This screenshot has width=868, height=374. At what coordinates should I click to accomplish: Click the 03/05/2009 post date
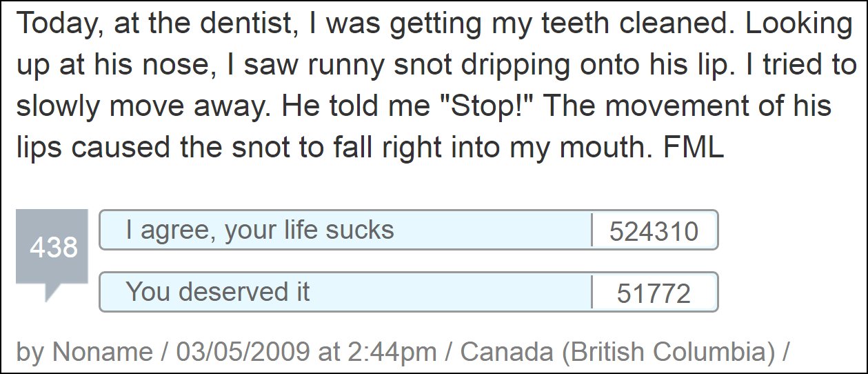pyautogui.click(x=243, y=352)
